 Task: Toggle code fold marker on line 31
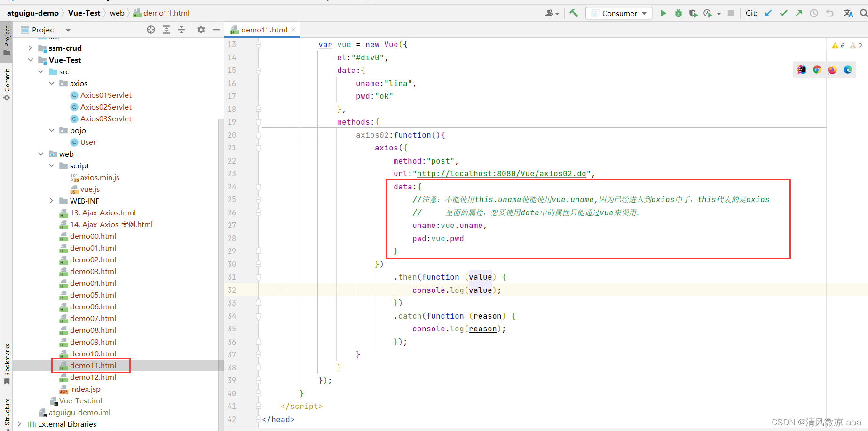click(x=259, y=277)
